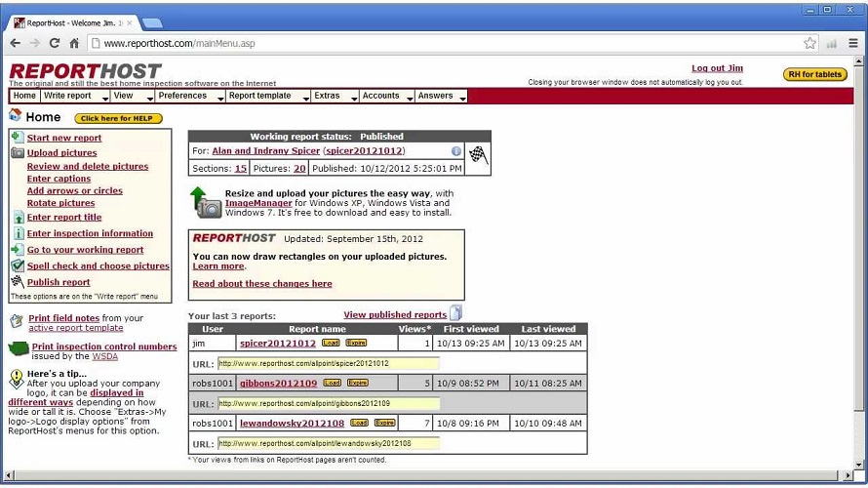Click the checkmark icon beside Spell check
The height and width of the screenshot is (488, 868).
[18, 265]
